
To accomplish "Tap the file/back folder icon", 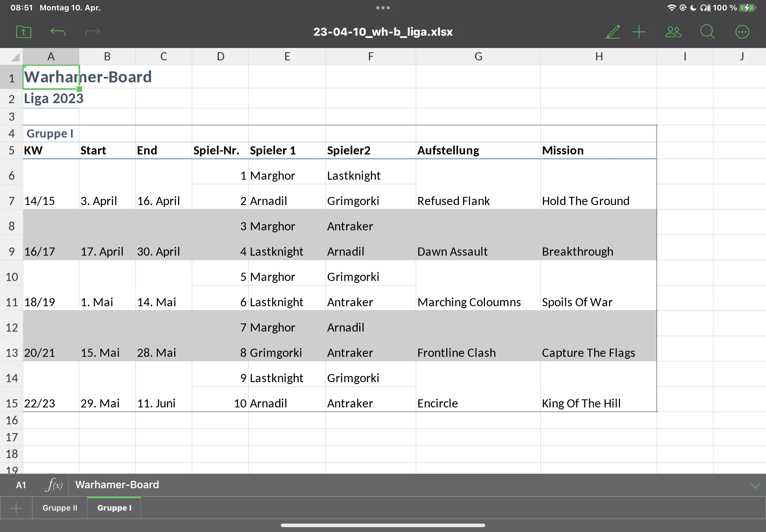I will click(24, 32).
